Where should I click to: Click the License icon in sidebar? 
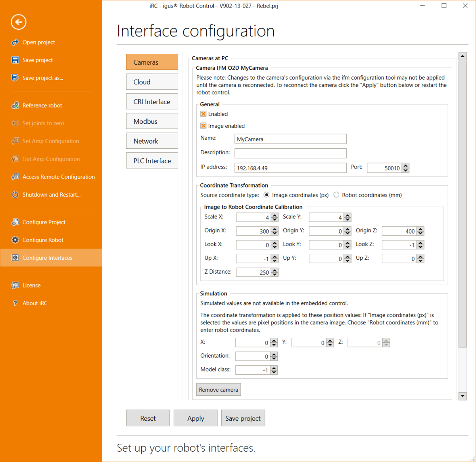click(x=15, y=285)
